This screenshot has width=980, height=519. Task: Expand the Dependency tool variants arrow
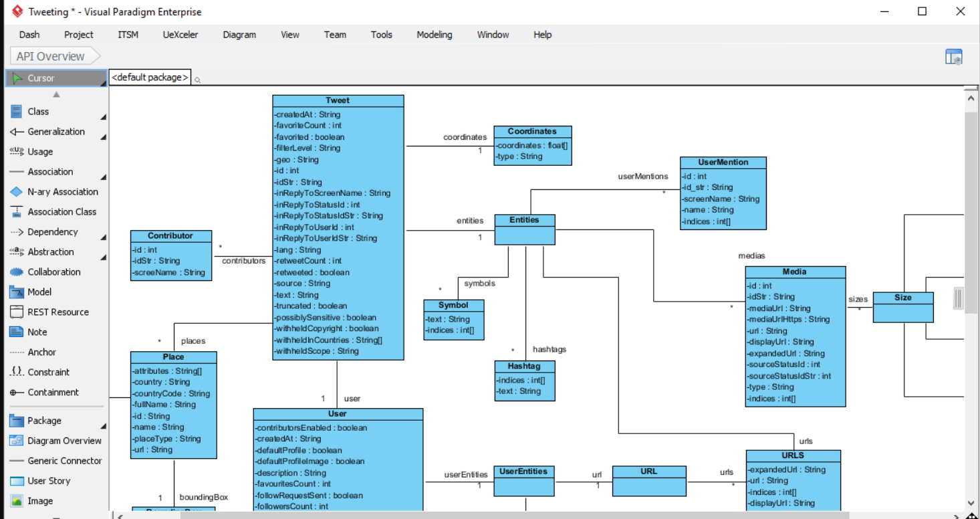103,237
